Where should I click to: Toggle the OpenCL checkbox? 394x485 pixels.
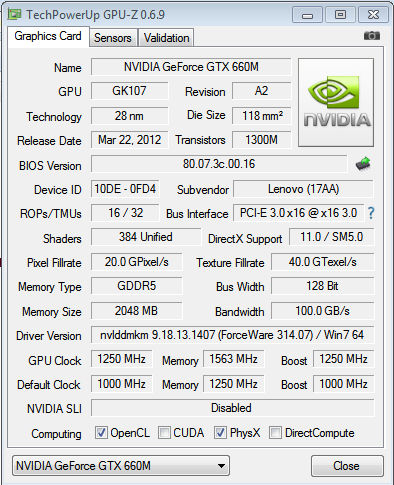click(101, 433)
